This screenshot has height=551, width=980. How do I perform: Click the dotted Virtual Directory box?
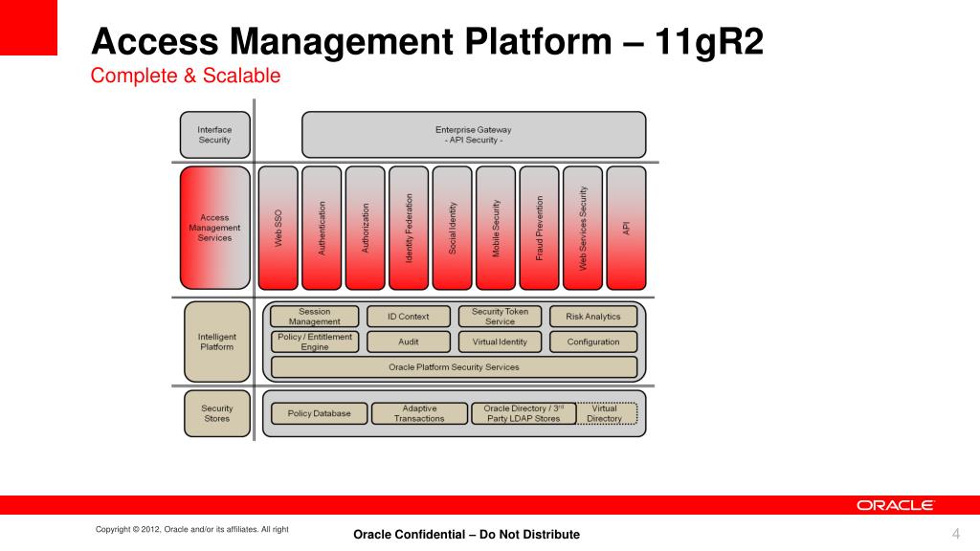coord(606,413)
